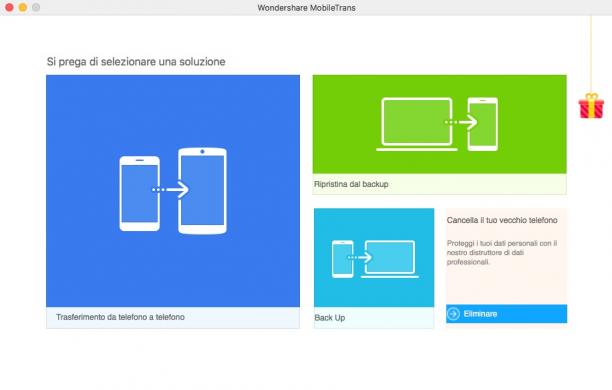Click the 'Si prega di selezionare una soluzione' heading
Screen dimensions: 612x390
coord(136,62)
